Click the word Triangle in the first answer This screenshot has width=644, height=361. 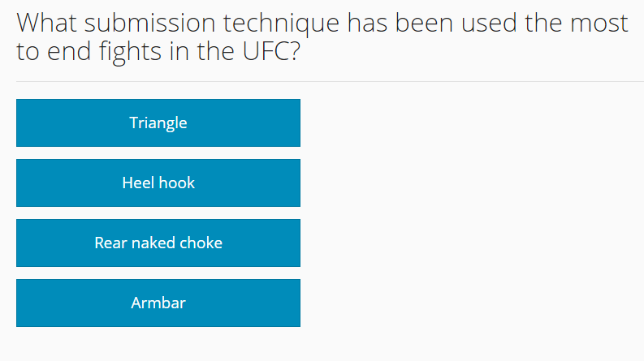tap(158, 123)
